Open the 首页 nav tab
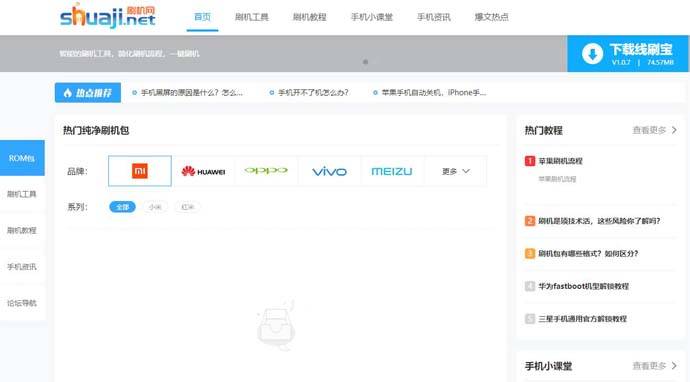This screenshot has height=382, width=690. (202, 17)
